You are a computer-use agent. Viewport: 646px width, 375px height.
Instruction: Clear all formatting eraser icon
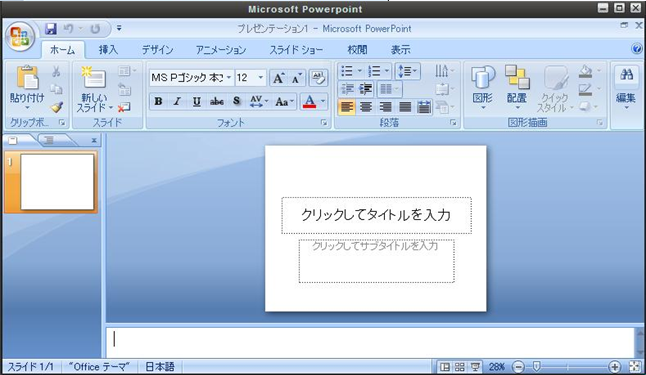point(318,77)
